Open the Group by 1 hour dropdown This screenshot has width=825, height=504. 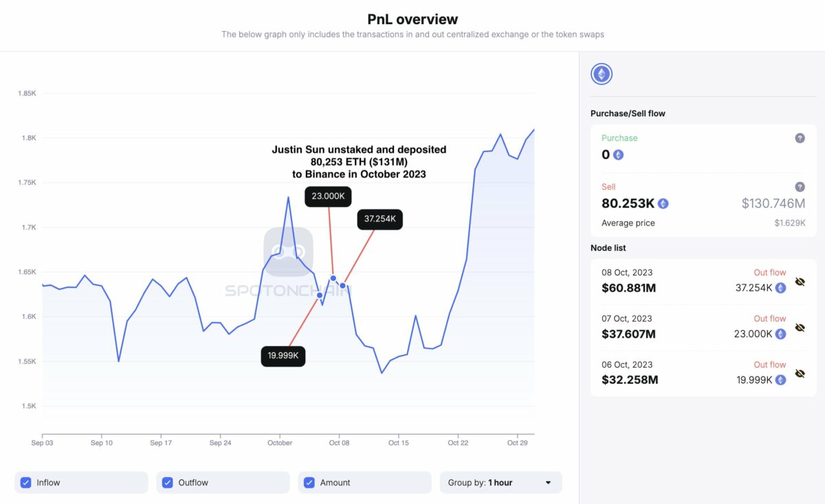pyautogui.click(x=500, y=483)
